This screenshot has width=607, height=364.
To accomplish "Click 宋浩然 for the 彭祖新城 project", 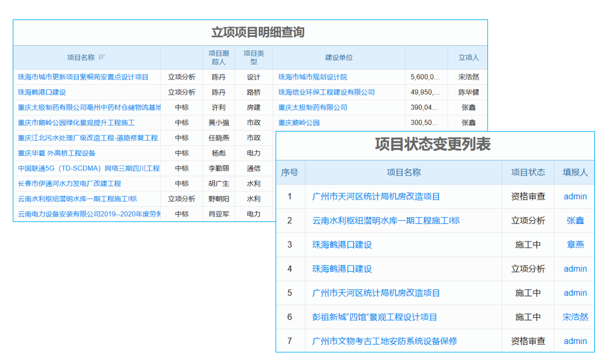I will [x=575, y=317].
